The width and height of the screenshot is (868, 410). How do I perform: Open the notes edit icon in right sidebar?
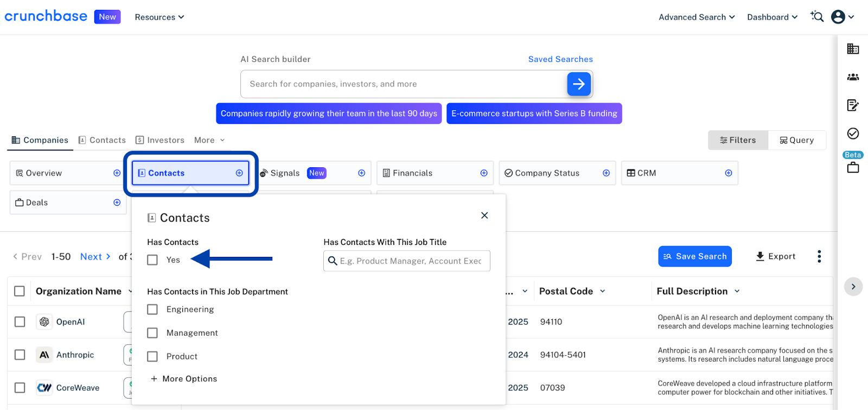[x=853, y=105]
